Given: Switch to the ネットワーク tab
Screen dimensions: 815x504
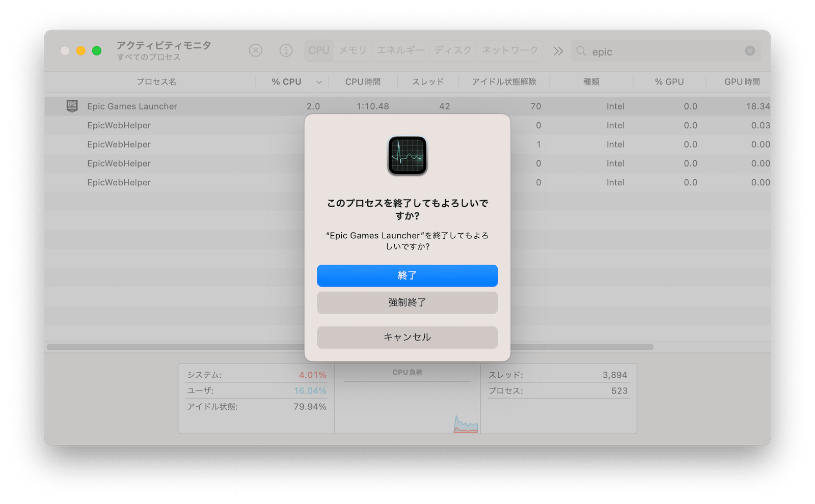Looking at the screenshot, I should [x=510, y=50].
